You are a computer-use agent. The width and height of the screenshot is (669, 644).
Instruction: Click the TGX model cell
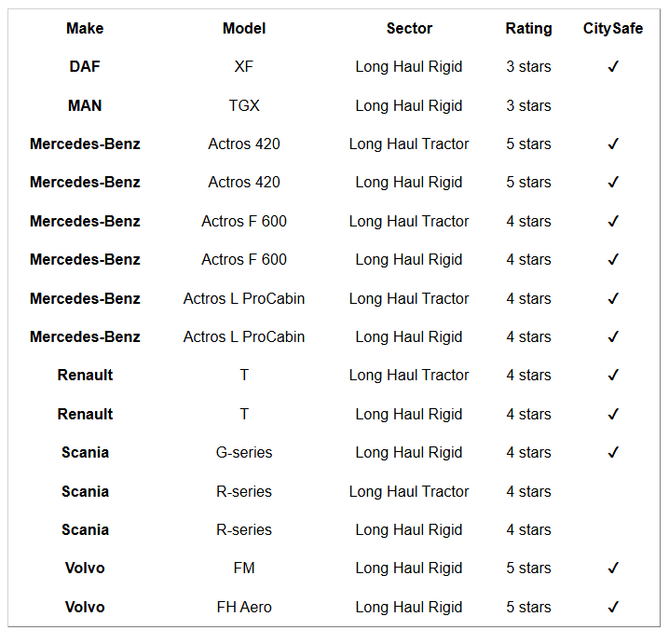pos(244,106)
